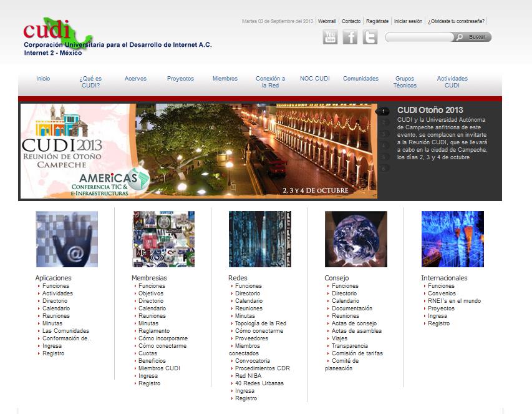Open Topología de la Red link
Image resolution: width=532 pixels, height=414 pixels.
(x=261, y=323)
